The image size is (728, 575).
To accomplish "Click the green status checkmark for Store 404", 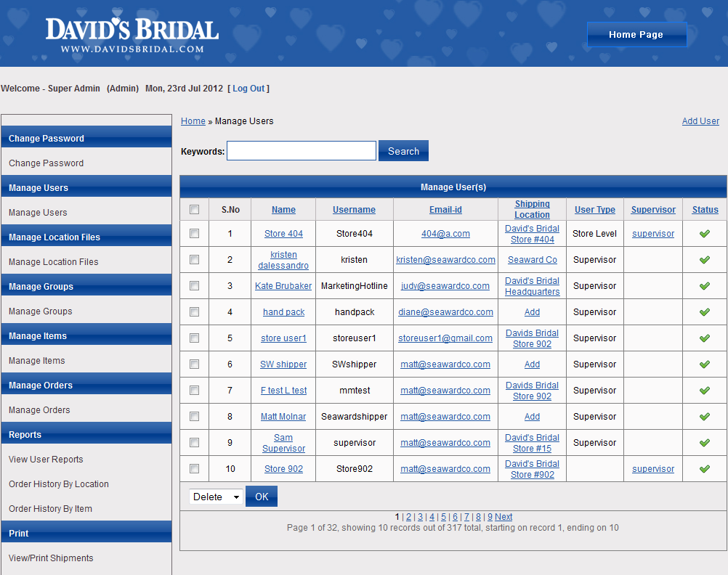I will pos(704,234).
